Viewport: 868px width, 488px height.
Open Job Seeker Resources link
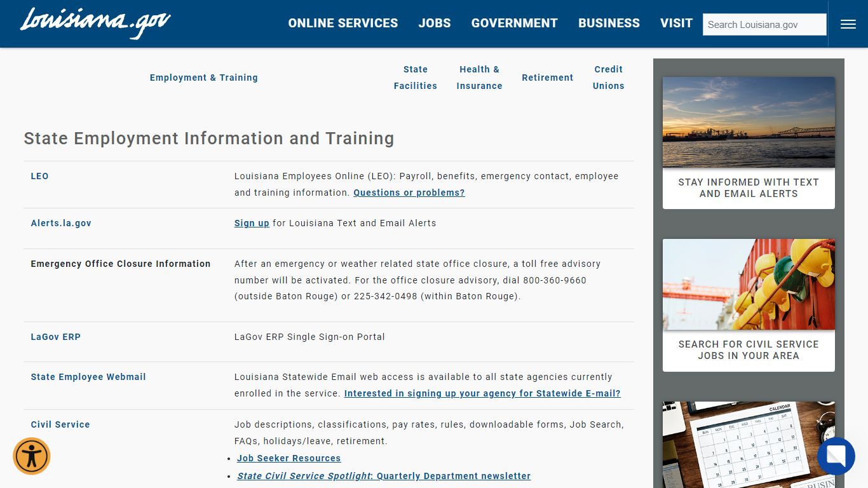pyautogui.click(x=288, y=458)
